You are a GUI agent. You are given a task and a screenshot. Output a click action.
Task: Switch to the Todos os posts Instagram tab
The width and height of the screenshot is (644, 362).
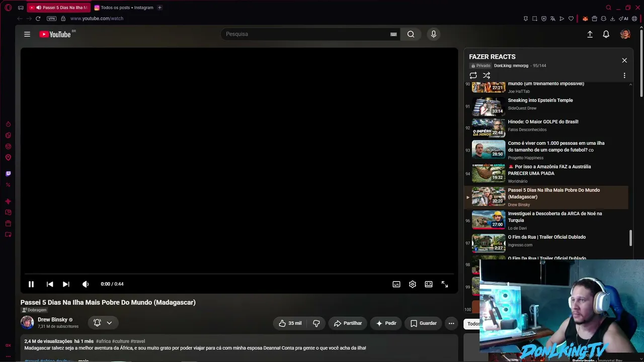pos(123,8)
